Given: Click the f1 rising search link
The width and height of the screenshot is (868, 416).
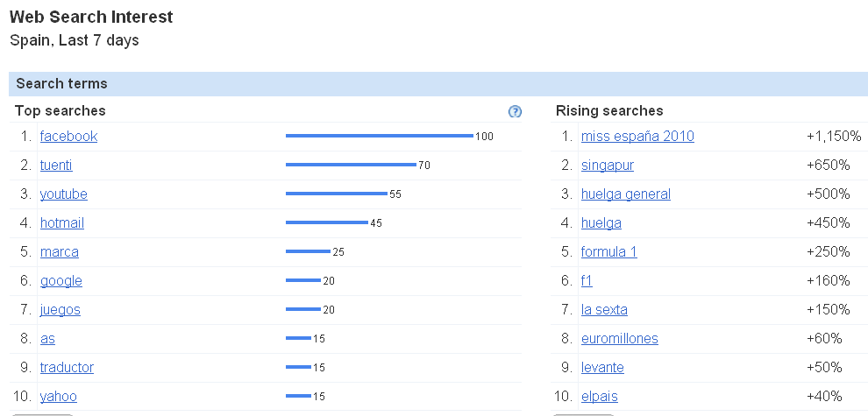Looking at the screenshot, I should click(x=587, y=281).
